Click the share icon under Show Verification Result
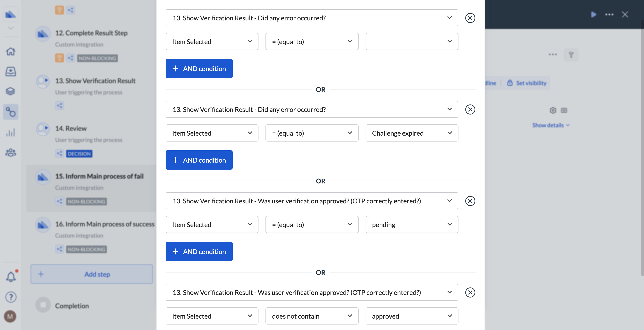This screenshot has width=644, height=330. [59, 105]
